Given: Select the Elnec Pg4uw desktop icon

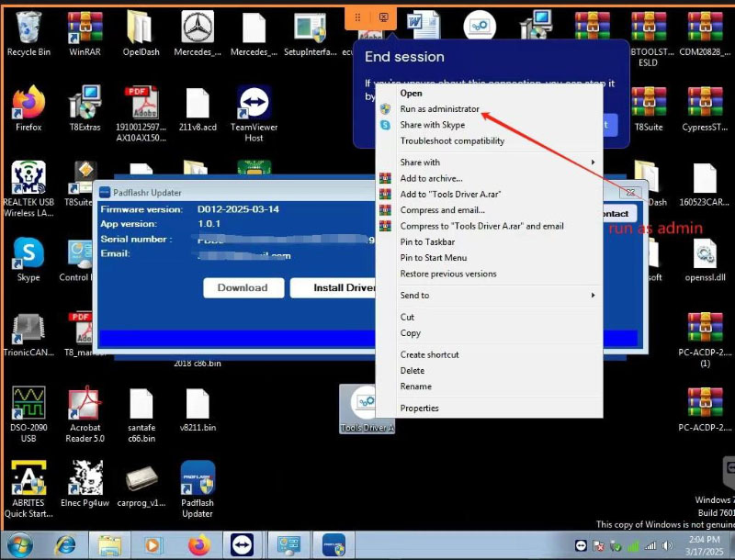Looking at the screenshot, I should [85, 479].
